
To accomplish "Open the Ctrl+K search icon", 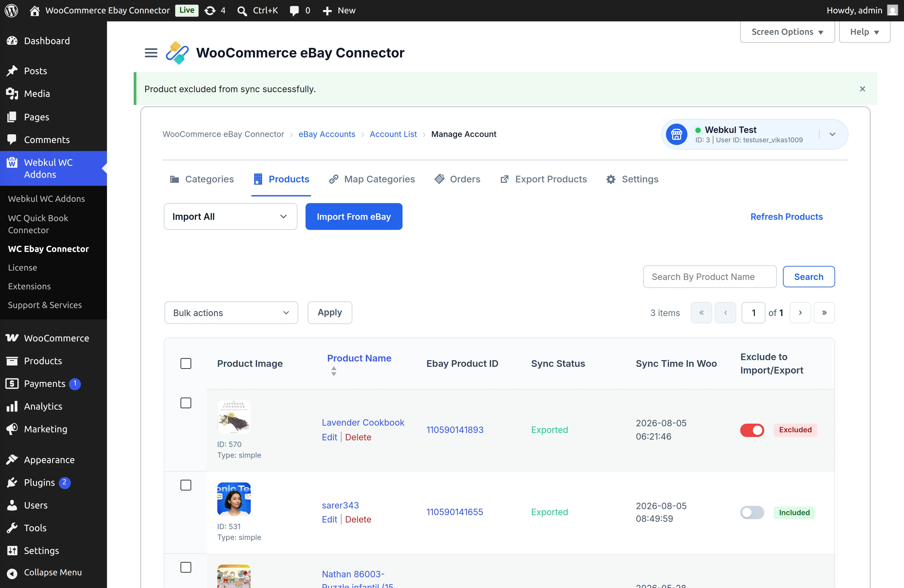I will tap(242, 11).
